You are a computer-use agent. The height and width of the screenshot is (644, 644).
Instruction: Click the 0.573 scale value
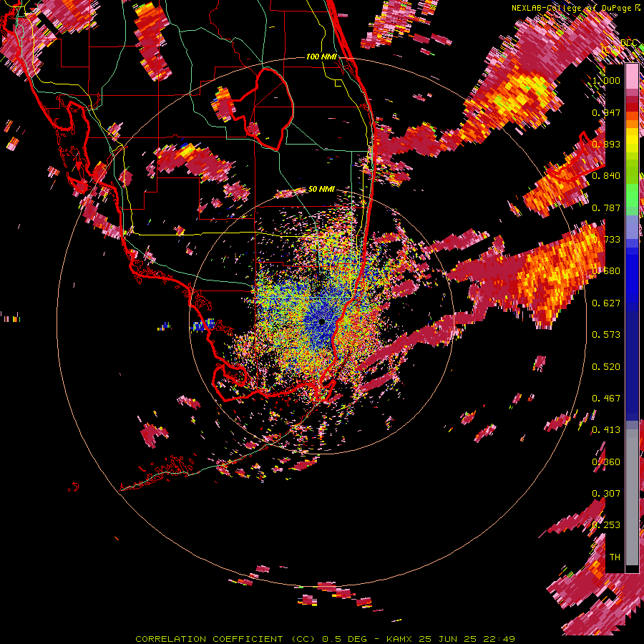606,335
